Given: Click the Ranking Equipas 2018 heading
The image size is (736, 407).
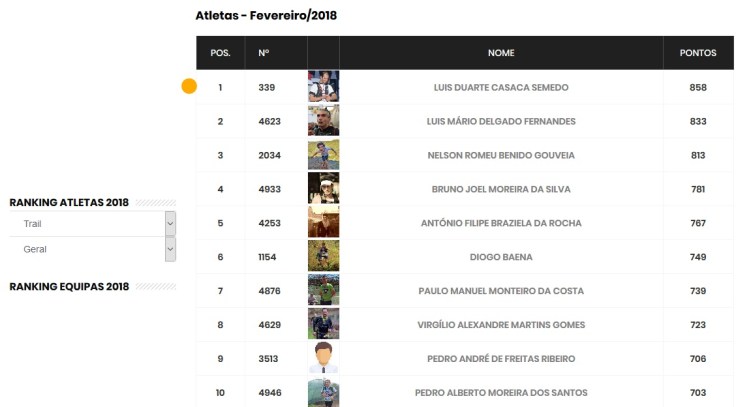Looking at the screenshot, I should (x=69, y=286).
